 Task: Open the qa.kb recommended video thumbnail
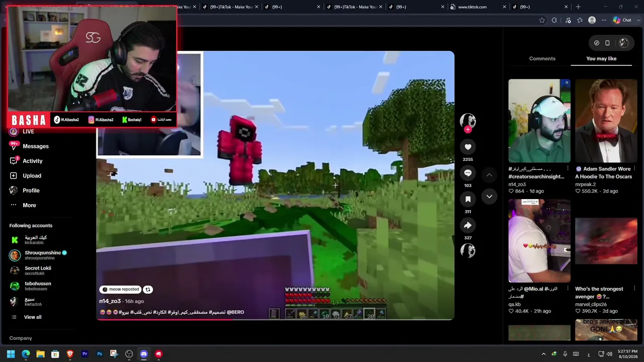539,241
